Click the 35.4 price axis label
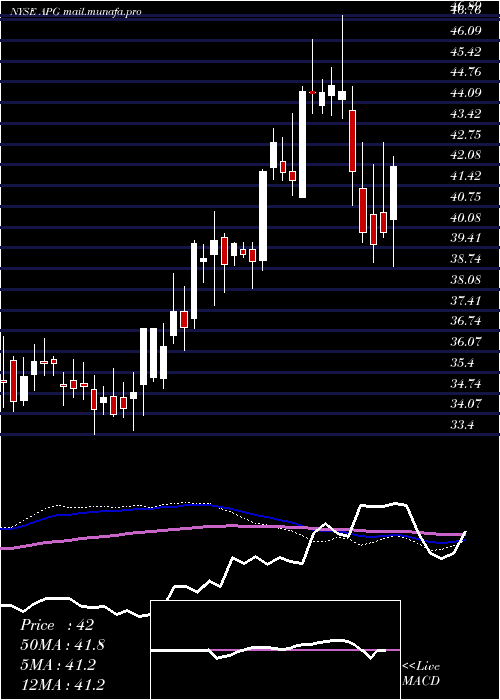The image size is (500, 700). pos(463,363)
